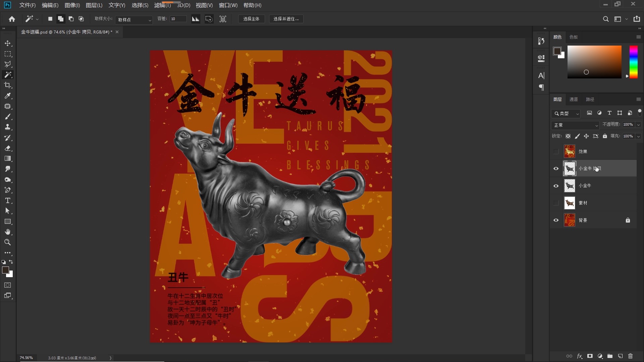Open the 图像(I) menu
The width and height of the screenshot is (644, 362).
click(x=72, y=5)
